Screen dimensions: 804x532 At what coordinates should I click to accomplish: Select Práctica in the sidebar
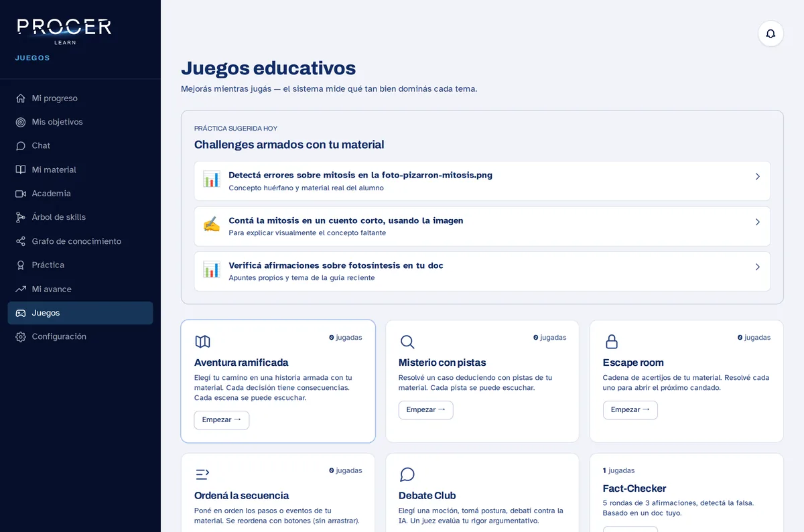tap(80, 265)
